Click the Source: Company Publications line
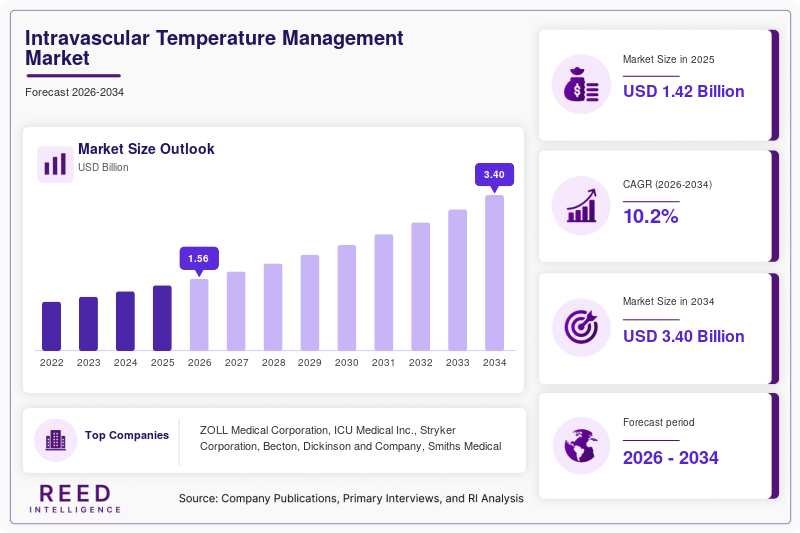This screenshot has height=533, width=800. 351,498
